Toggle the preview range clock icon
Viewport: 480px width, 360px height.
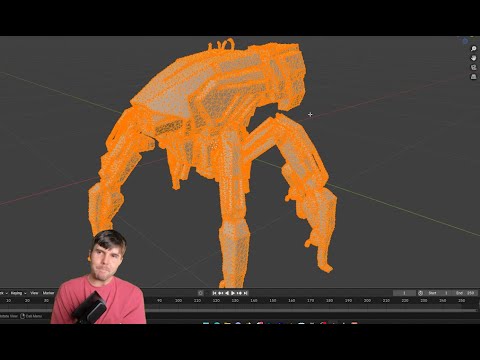pos(421,293)
